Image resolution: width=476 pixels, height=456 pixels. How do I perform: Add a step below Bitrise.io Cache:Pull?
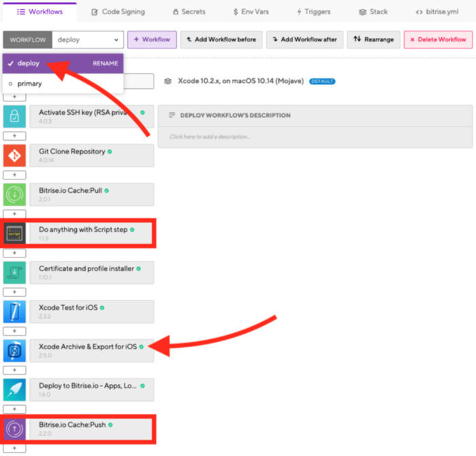tap(14, 214)
